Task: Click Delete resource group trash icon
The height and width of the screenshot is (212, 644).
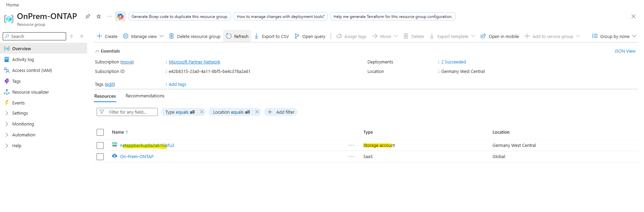Action: 172,36
